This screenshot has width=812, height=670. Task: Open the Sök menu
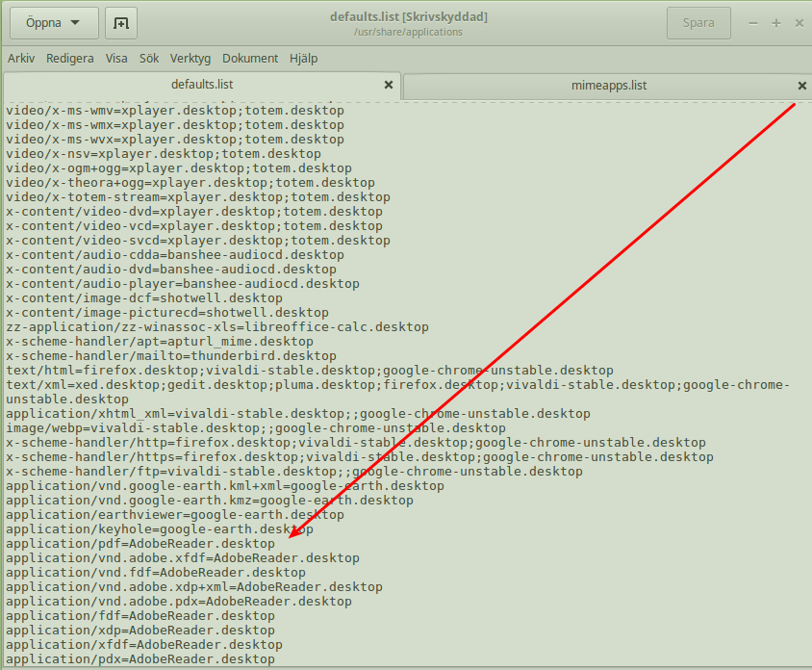point(149,59)
